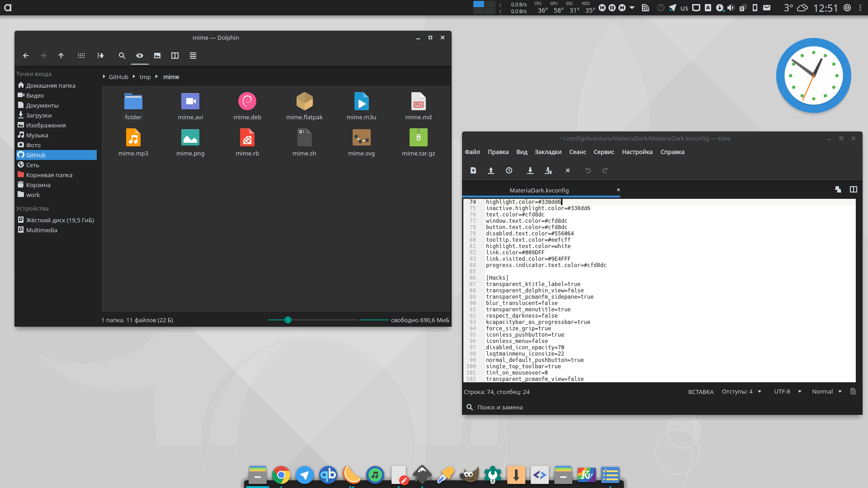Select the mime.tar.gz archive
The height and width of the screenshot is (488, 868).
point(419,143)
